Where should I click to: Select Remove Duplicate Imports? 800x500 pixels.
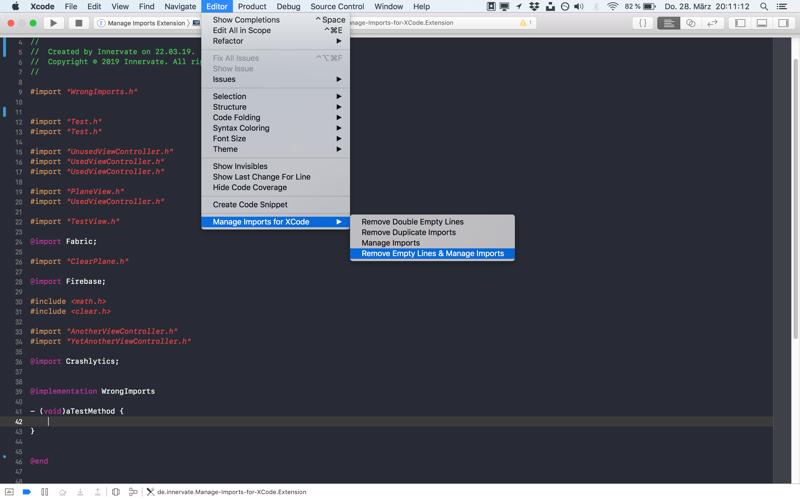tap(432, 233)
